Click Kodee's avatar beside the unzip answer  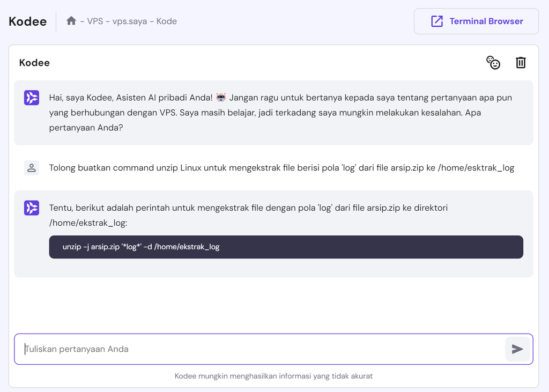tap(32, 208)
